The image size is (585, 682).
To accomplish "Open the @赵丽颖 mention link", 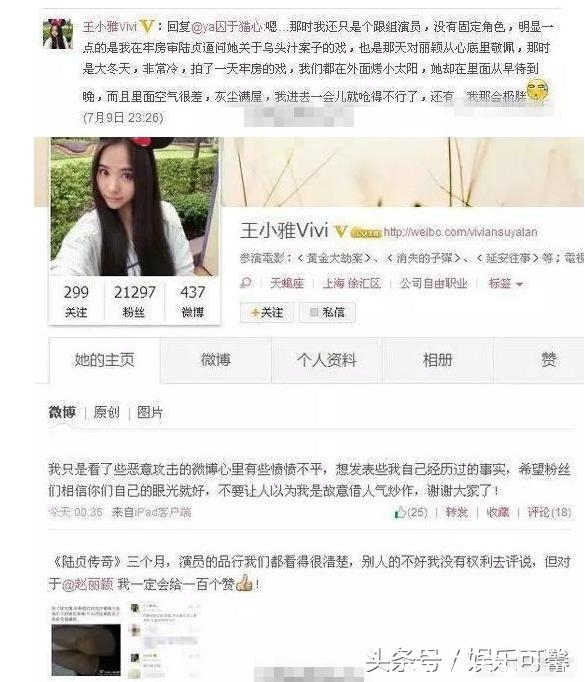I will pyautogui.click(x=87, y=584).
